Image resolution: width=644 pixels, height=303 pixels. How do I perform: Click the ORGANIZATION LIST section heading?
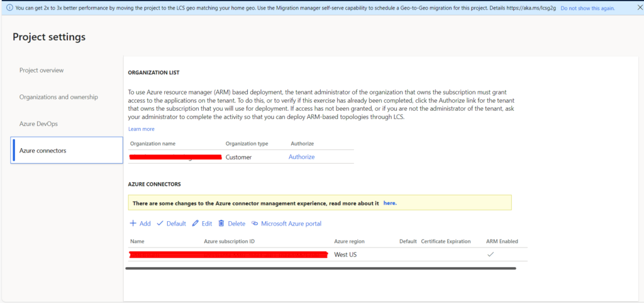(x=153, y=73)
